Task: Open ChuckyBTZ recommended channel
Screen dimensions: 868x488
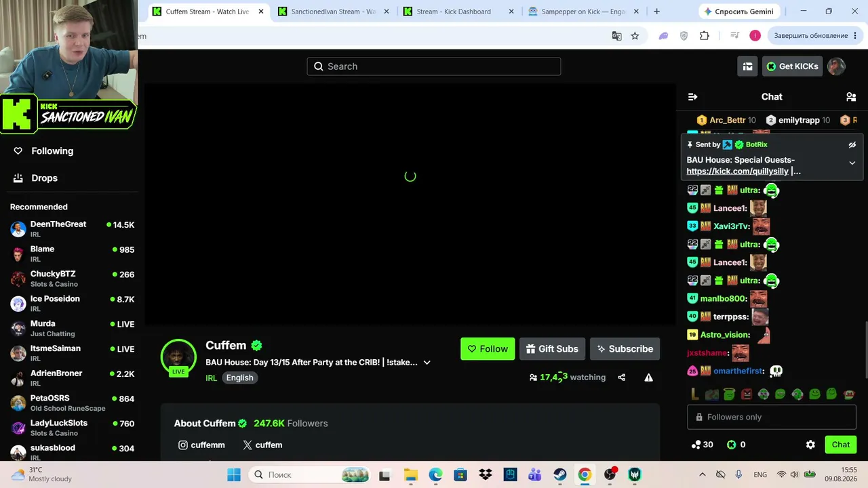Action: pos(73,279)
